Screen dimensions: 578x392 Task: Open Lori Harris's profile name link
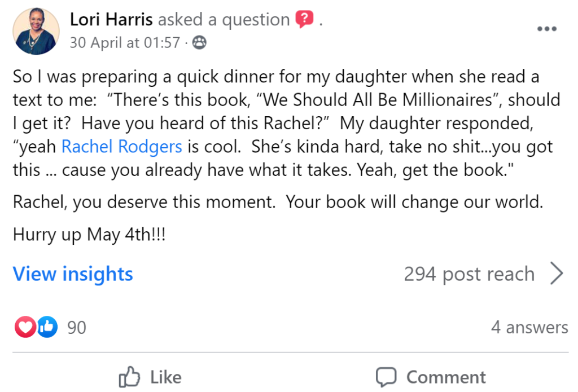click(111, 20)
